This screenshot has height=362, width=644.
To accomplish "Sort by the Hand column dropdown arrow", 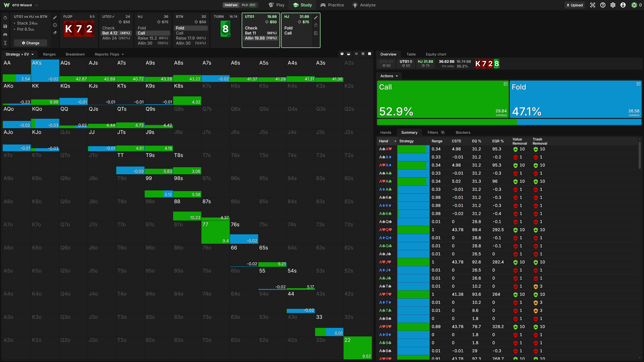I will pyautogui.click(x=395, y=141).
